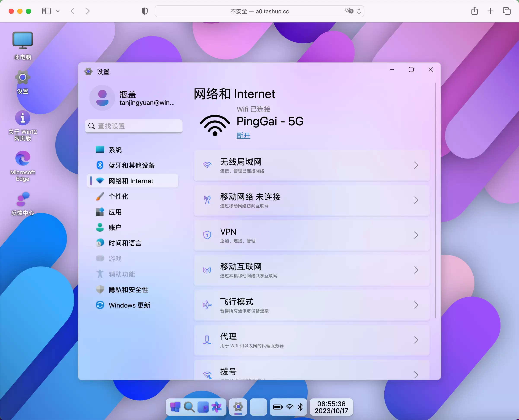The height and width of the screenshot is (420, 519).
Task: Click the 瓶盖 user profile avatar
Action: click(x=102, y=98)
